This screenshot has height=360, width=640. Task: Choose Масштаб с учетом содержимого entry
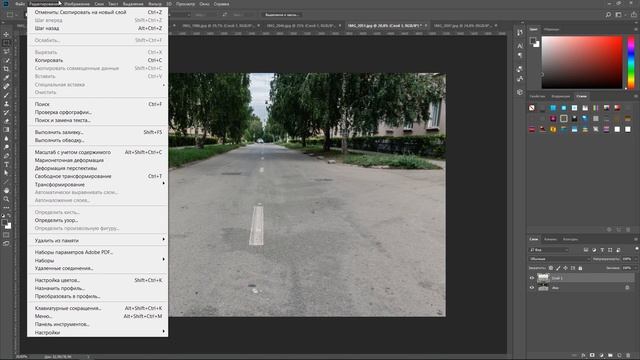[x=98, y=152]
